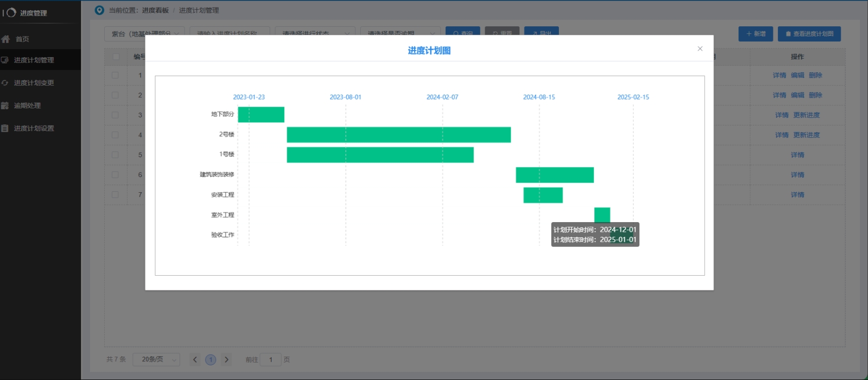
Task: Go to the previous page arrow
Action: [195, 359]
